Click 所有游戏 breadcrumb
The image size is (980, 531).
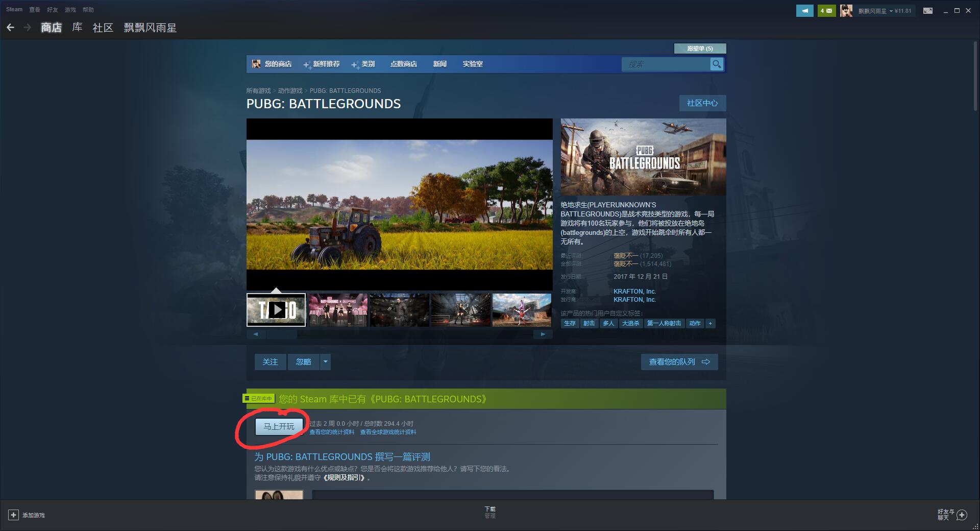(x=259, y=90)
